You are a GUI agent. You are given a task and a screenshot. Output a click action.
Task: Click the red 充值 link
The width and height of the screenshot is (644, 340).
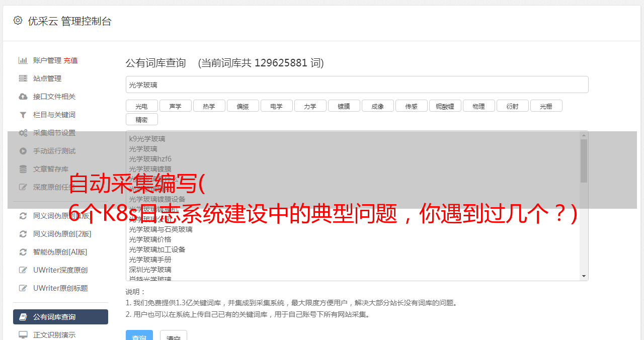[x=70, y=60]
